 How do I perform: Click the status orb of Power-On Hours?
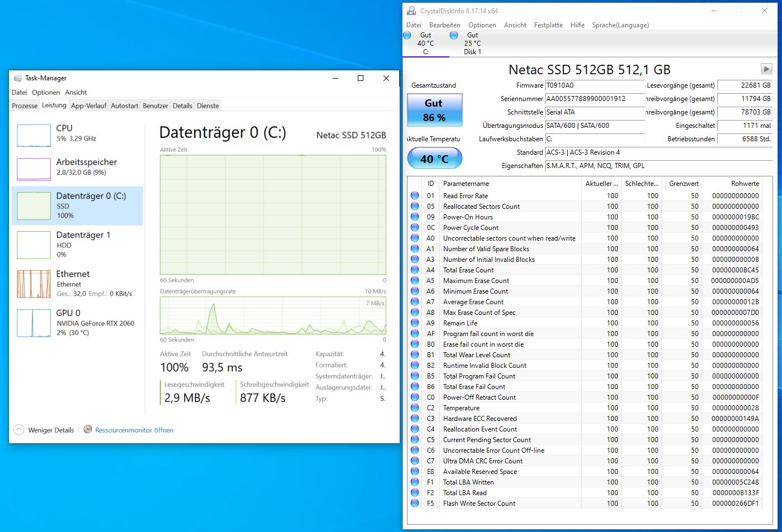(x=415, y=217)
